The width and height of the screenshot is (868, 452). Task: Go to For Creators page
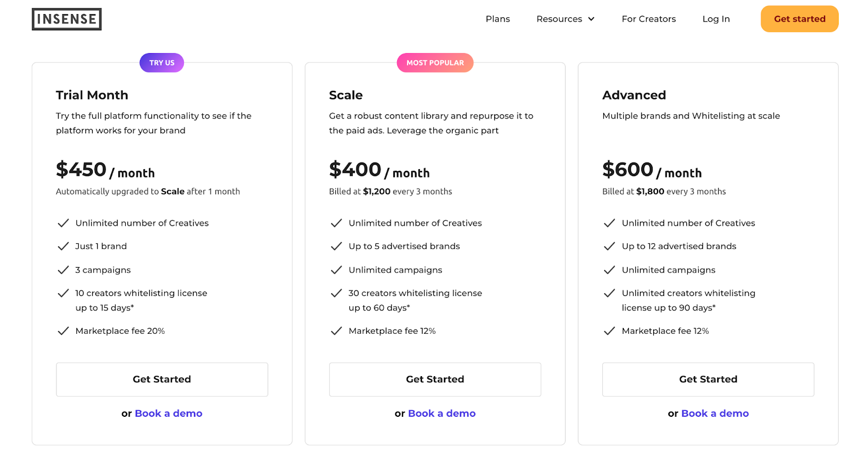coord(648,19)
